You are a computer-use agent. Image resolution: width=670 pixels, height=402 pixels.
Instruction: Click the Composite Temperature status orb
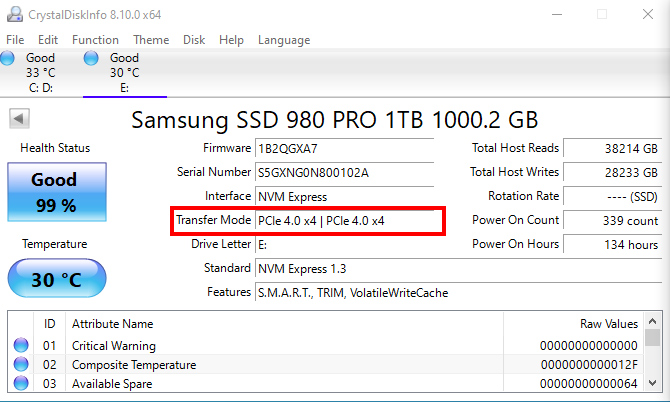tap(21, 365)
